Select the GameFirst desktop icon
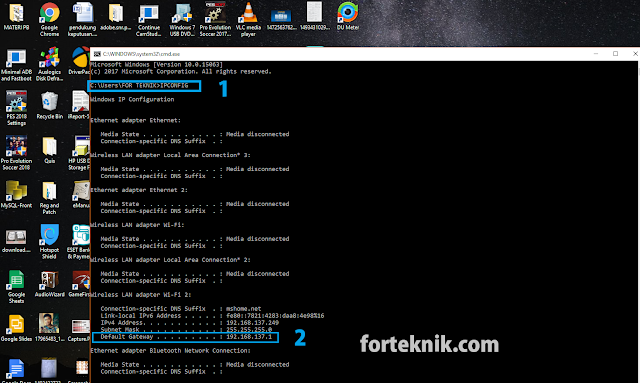640x383 pixels. [x=80, y=284]
